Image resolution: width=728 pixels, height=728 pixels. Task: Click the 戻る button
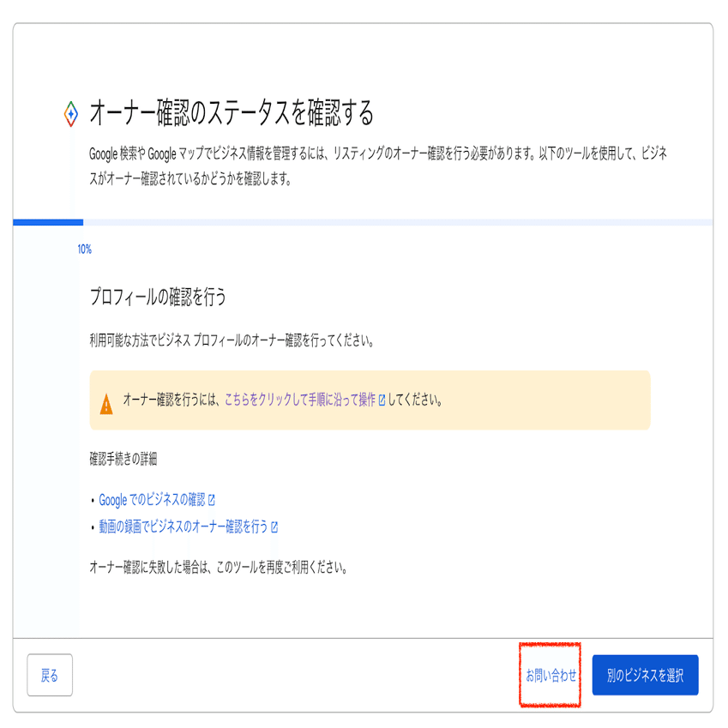[49, 675]
